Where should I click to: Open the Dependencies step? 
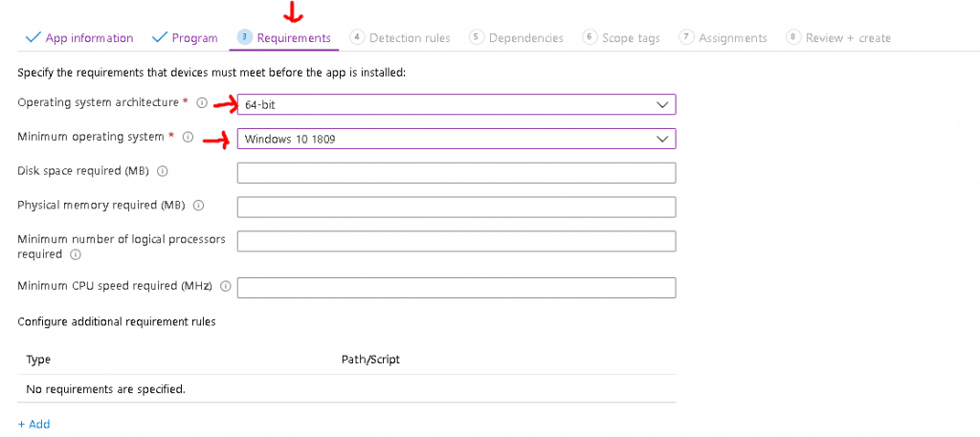[516, 38]
